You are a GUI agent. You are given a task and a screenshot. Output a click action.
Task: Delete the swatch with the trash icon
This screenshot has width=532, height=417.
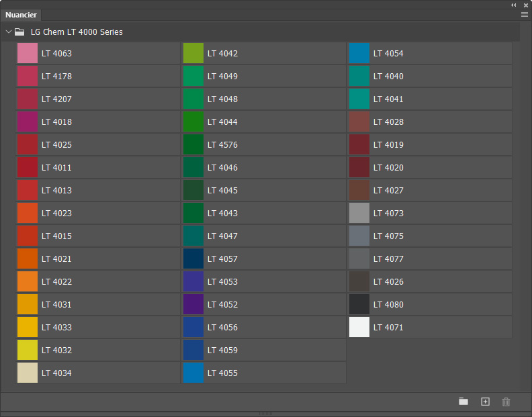click(506, 402)
